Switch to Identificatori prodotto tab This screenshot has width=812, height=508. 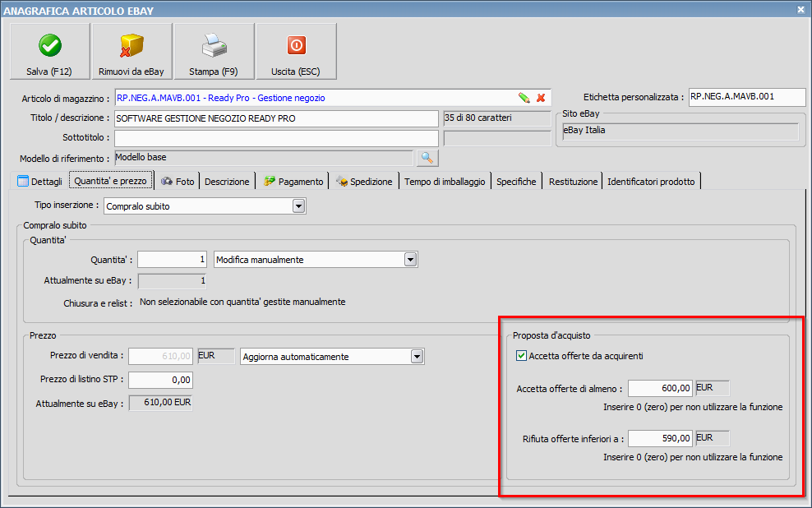coord(651,181)
